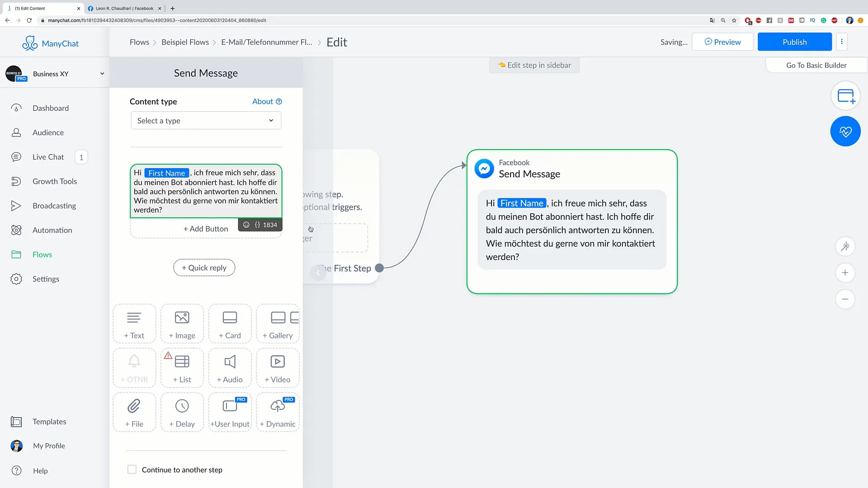Add a Delay block
The width and height of the screenshot is (868, 488).
click(x=182, y=412)
